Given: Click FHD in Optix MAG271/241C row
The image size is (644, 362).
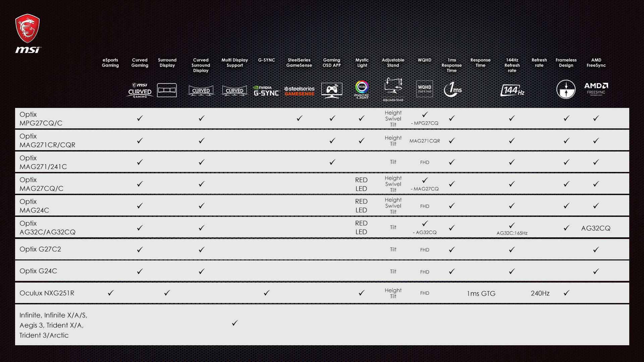Looking at the screenshot, I should click(425, 162).
